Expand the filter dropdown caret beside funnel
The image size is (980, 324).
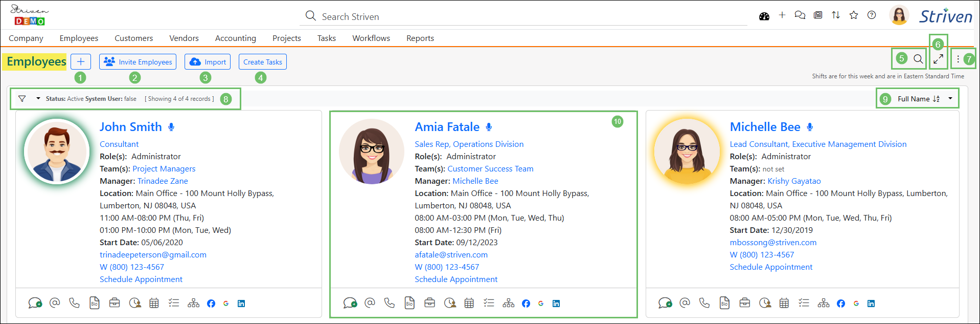[x=38, y=98]
